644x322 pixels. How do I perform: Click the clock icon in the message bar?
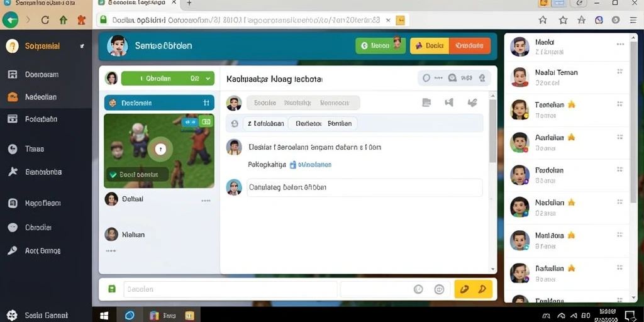pos(418,289)
